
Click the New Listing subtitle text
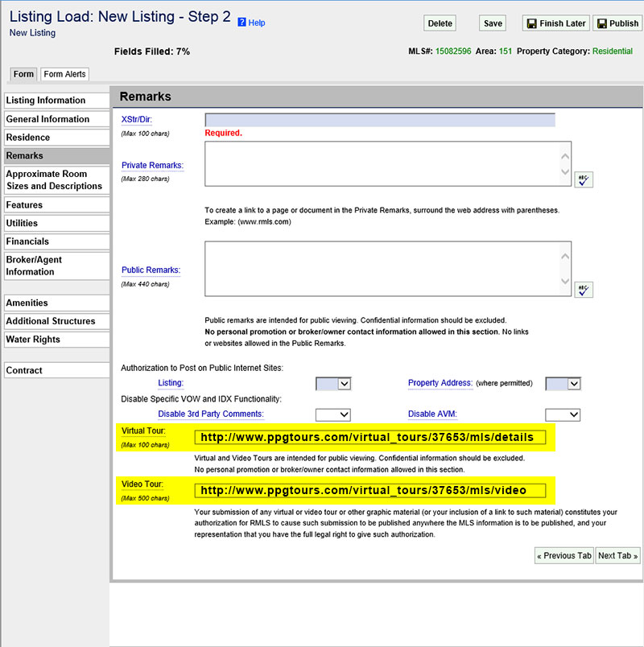coord(33,33)
